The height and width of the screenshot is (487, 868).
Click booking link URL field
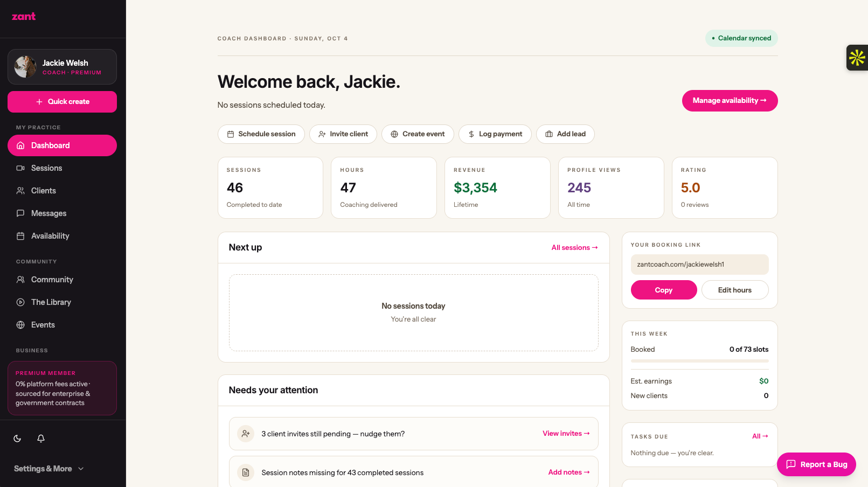(699, 265)
